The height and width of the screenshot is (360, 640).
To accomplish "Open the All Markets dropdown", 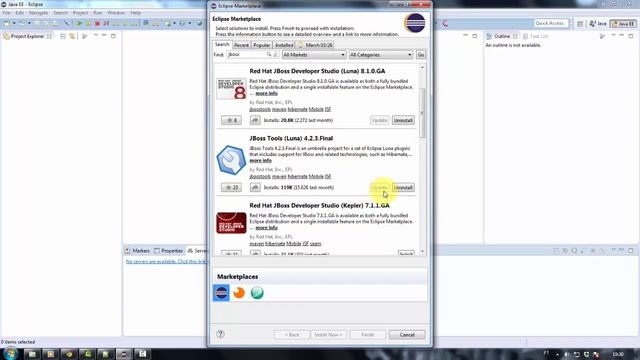I will [314, 55].
